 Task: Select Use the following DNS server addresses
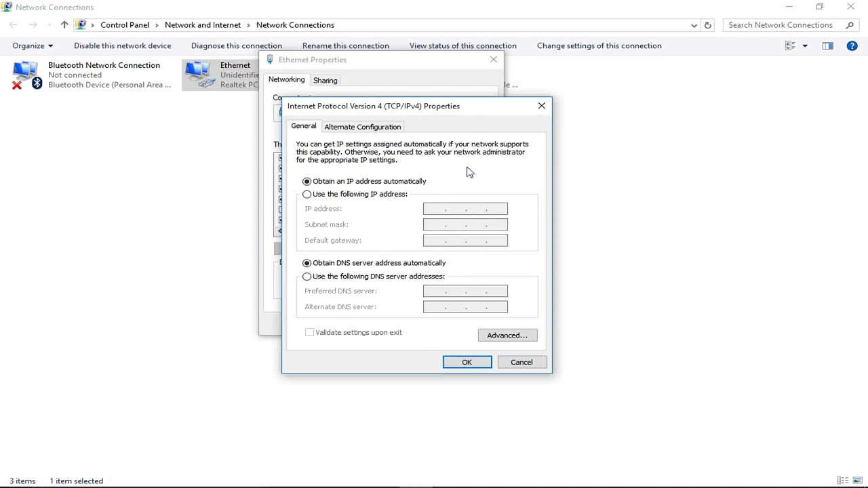pos(374,277)
